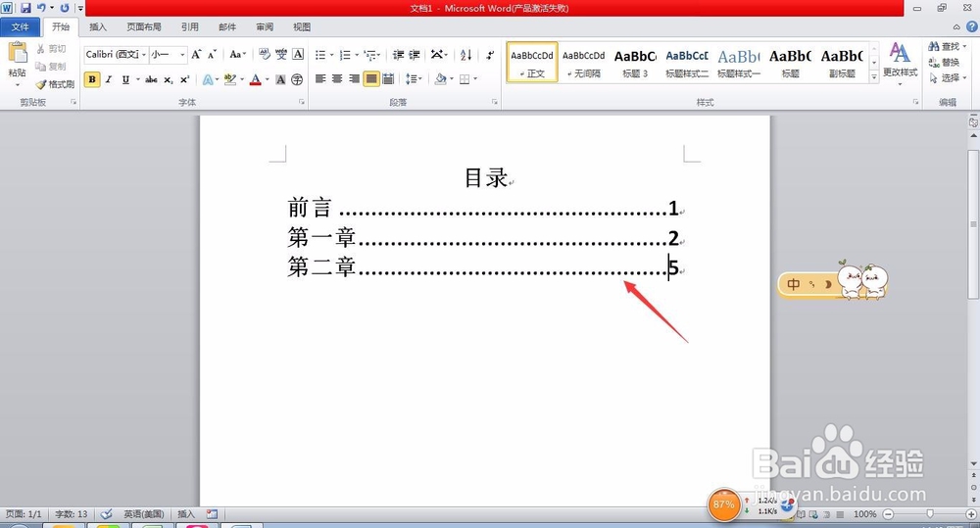Apply the 标题 3 style
This screenshot has height=528, width=980.
point(635,63)
